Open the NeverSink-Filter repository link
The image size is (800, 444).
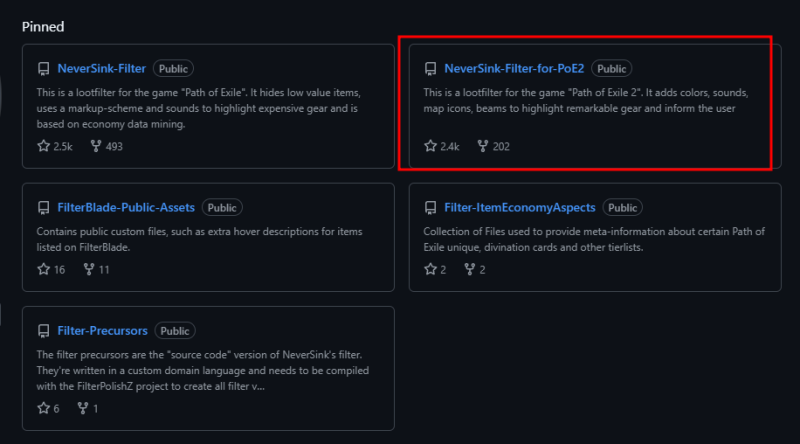coord(102,69)
